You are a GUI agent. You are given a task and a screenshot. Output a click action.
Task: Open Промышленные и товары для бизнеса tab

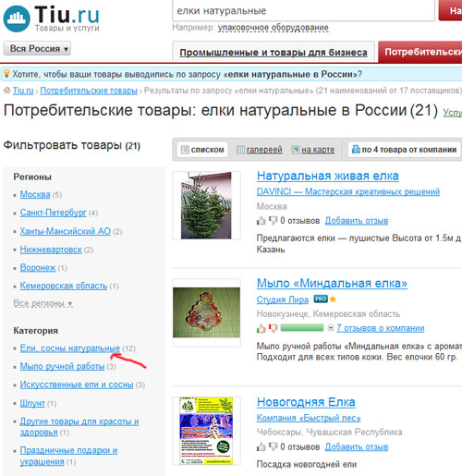pos(274,53)
